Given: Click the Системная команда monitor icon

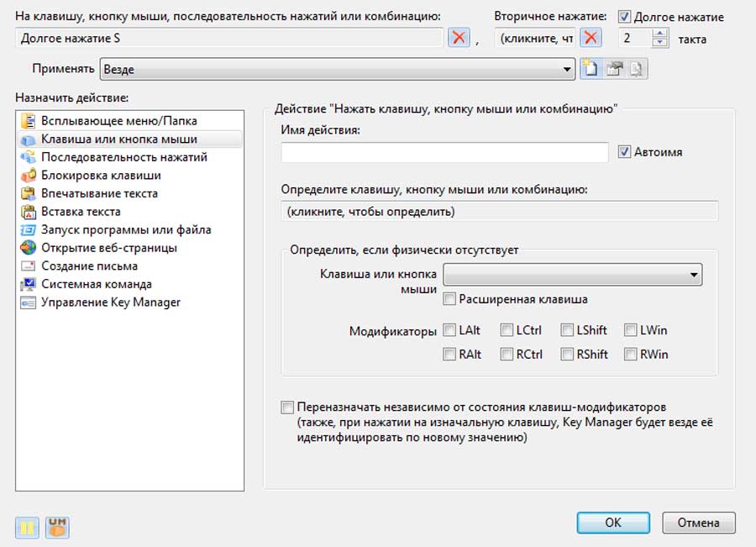Looking at the screenshot, I should pos(29,284).
